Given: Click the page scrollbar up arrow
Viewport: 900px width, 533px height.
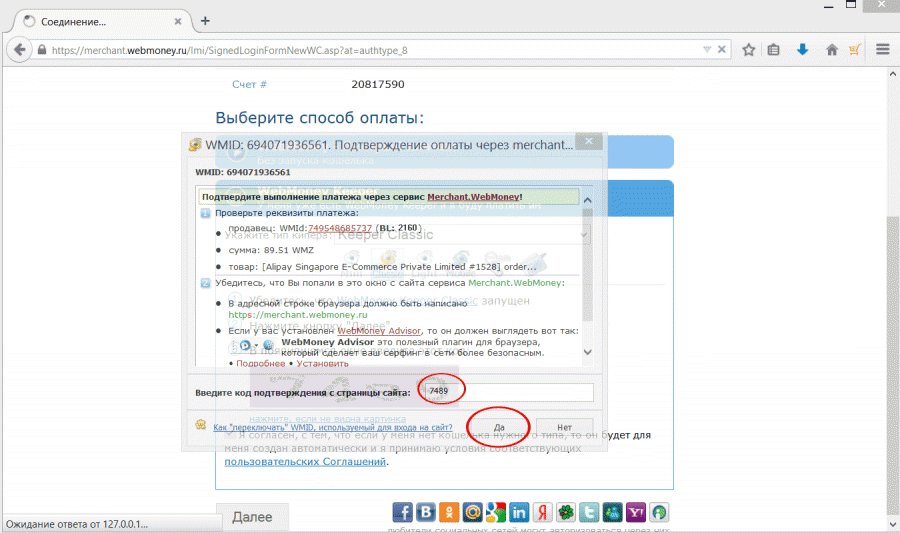Looking at the screenshot, I should click(x=893, y=74).
